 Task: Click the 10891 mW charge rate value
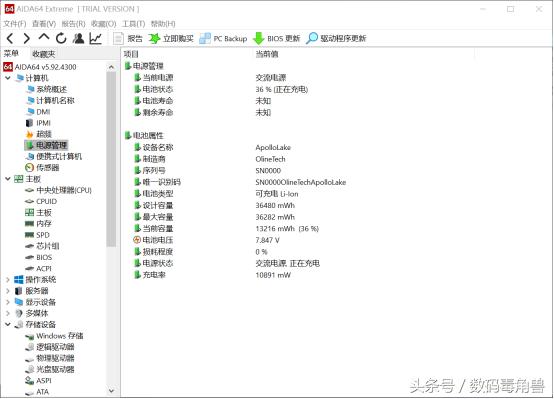pos(273,275)
